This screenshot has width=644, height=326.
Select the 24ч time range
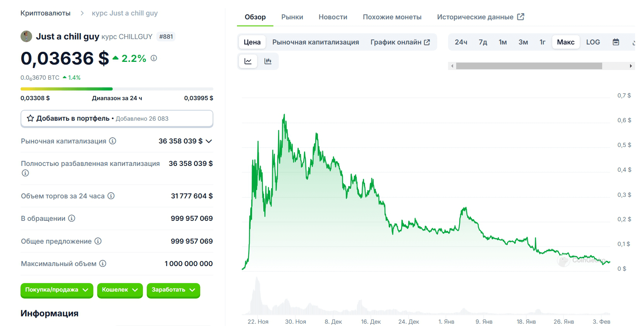point(461,42)
